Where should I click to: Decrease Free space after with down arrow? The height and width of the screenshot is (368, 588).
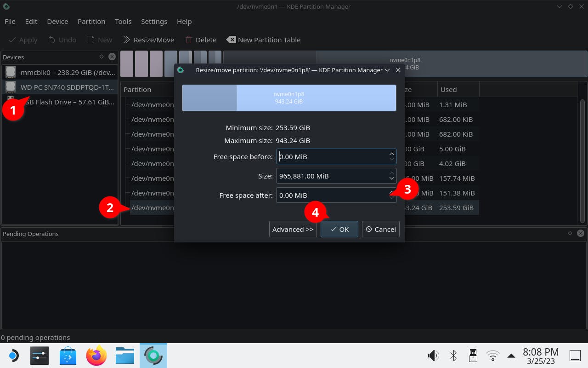pos(391,198)
